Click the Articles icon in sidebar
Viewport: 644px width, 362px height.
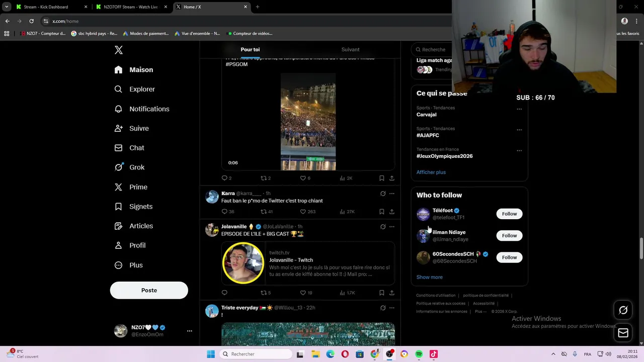coord(118,226)
